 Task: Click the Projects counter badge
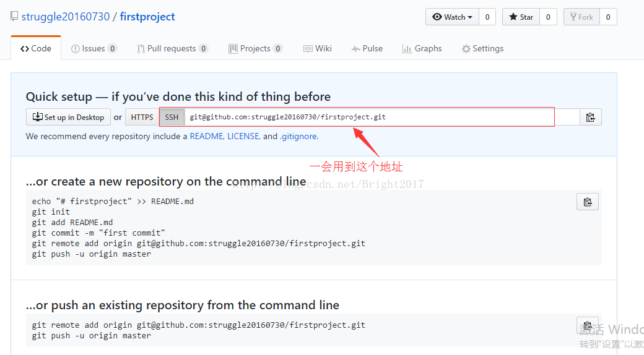point(277,48)
